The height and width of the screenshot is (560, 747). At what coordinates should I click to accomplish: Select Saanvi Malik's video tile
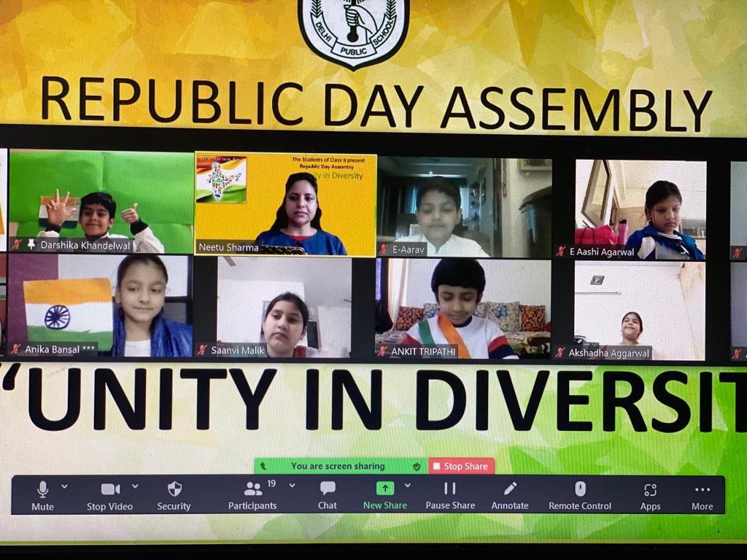tap(285, 307)
